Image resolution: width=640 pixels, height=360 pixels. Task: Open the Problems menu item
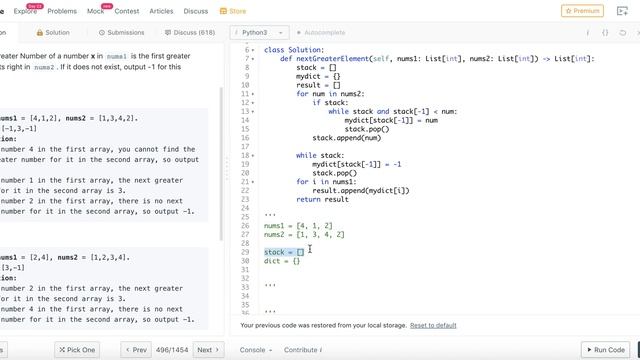[62, 11]
